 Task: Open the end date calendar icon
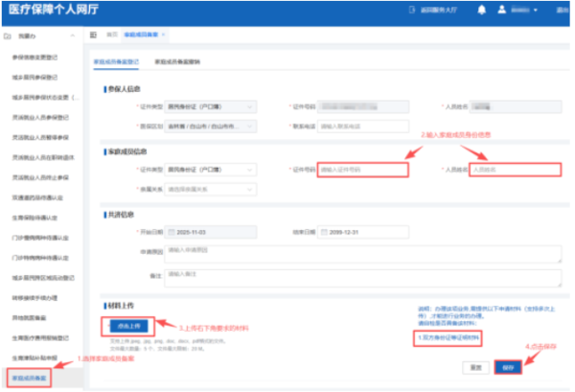point(326,232)
